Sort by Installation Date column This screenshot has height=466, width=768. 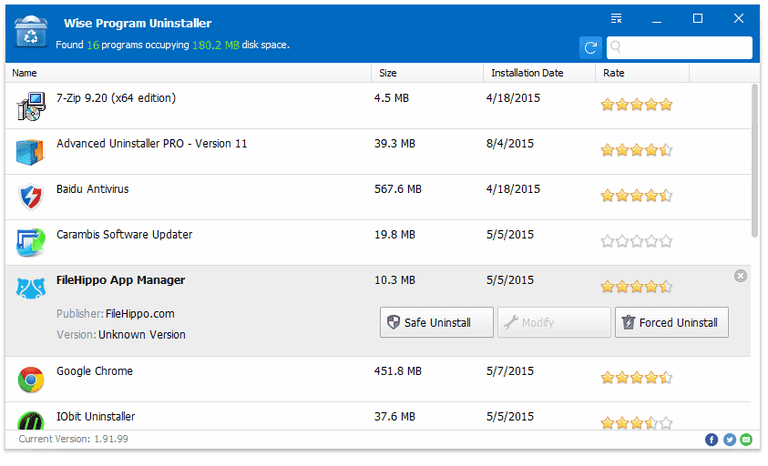[540, 73]
